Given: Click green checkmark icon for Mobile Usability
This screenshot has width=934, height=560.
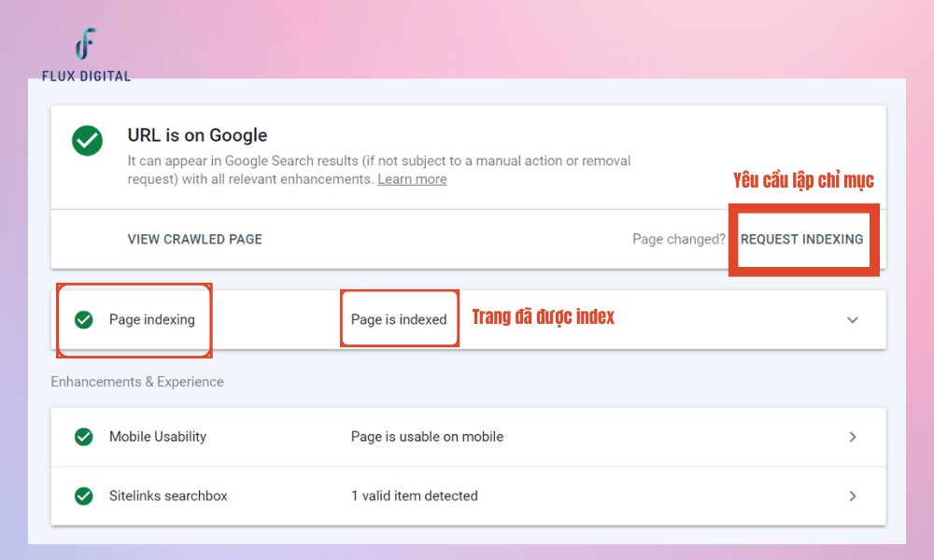Looking at the screenshot, I should [83, 437].
